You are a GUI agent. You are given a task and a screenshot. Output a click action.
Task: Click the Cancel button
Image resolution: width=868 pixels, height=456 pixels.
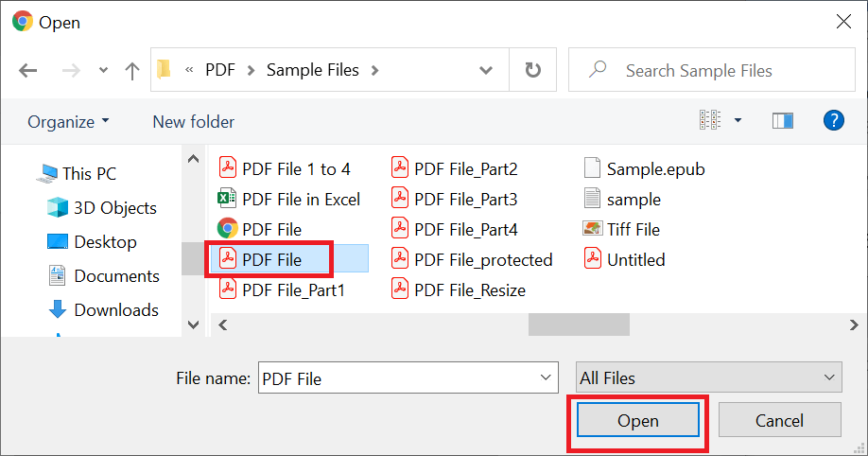pos(779,421)
